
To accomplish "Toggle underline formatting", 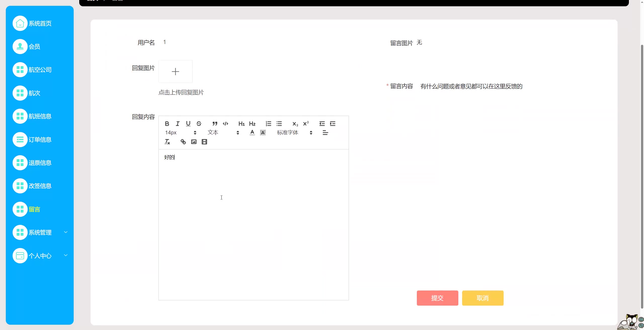I will [188, 123].
